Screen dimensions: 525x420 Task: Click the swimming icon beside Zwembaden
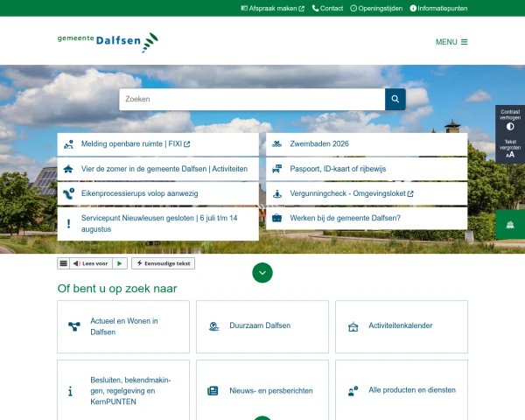click(276, 144)
